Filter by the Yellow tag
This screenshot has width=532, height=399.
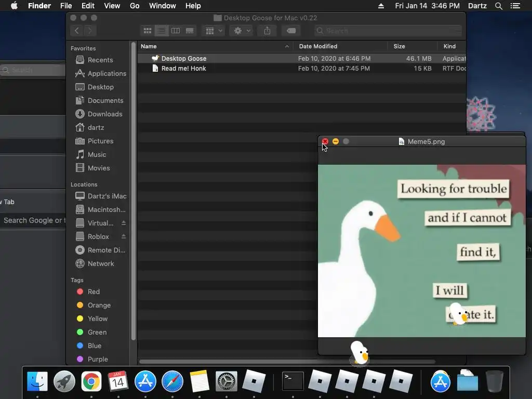92,319
